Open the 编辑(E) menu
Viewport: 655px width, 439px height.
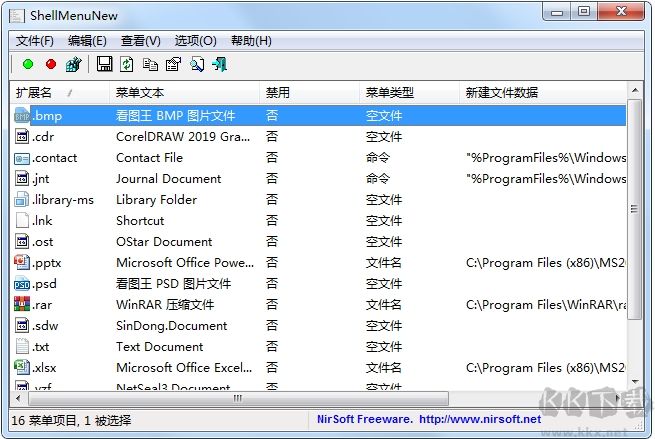[x=87, y=41]
